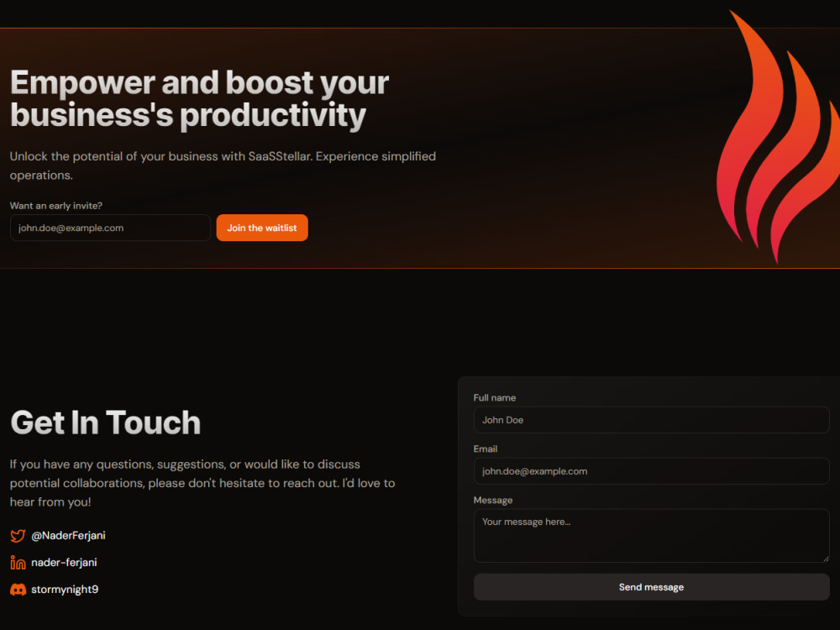Click the 'Empower and boost your business's productivity' headline
840x630 pixels.
tap(199, 99)
